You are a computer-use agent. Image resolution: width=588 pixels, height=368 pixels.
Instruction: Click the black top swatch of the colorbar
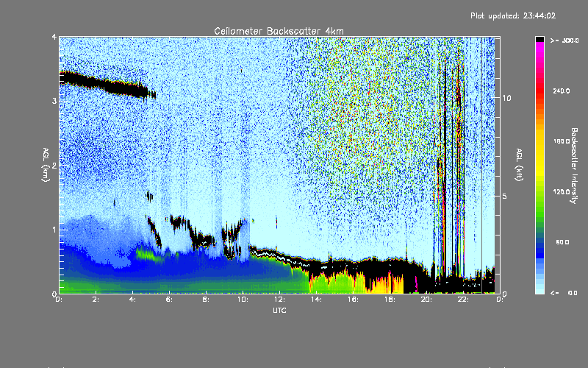click(x=539, y=39)
